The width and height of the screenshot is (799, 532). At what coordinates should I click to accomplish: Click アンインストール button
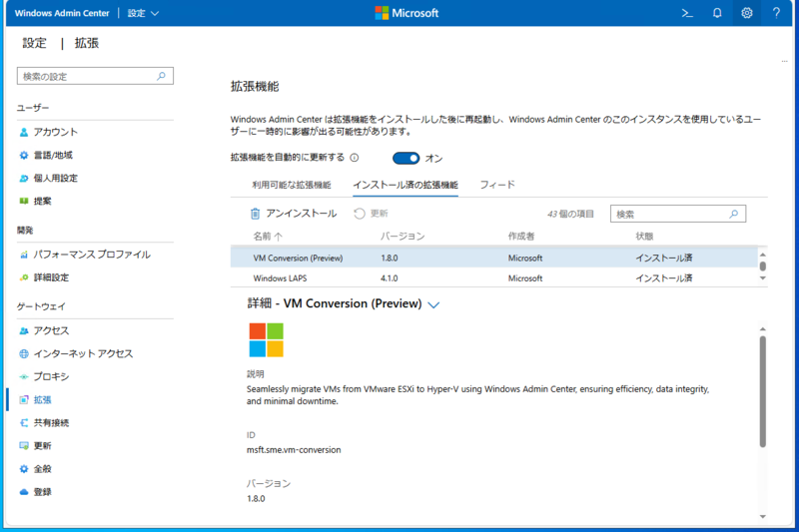(294, 214)
